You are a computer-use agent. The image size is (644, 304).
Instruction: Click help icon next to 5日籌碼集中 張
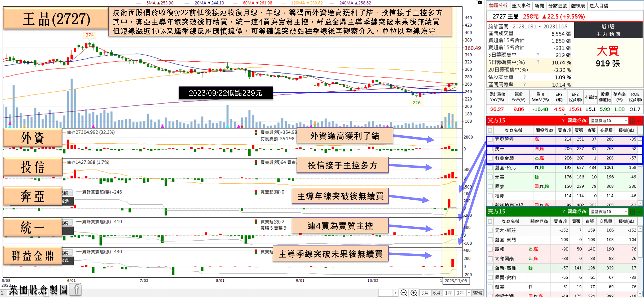tap(538, 55)
